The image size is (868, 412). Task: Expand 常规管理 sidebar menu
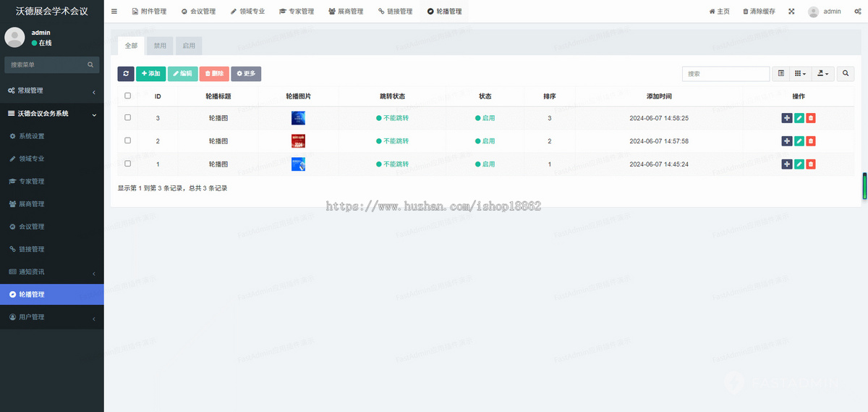coord(52,91)
